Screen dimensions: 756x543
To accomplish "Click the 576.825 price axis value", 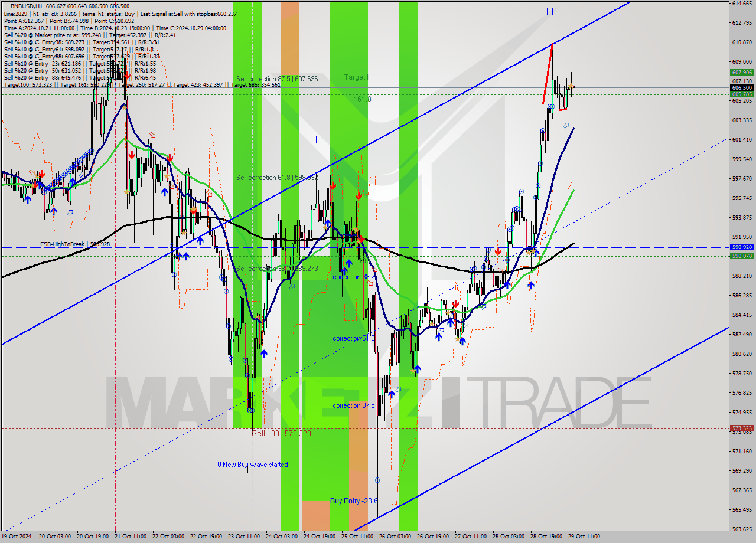I will [x=742, y=393].
